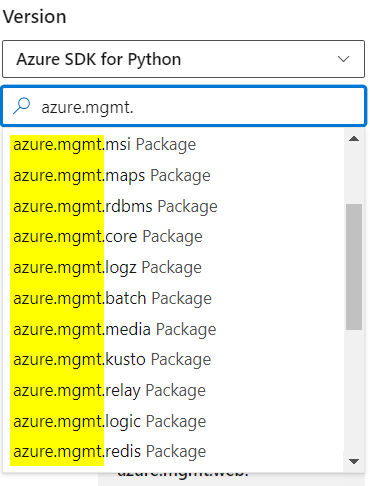Click scrollbar track below the thumb
The width and height of the screenshot is (370, 486).
point(354,392)
